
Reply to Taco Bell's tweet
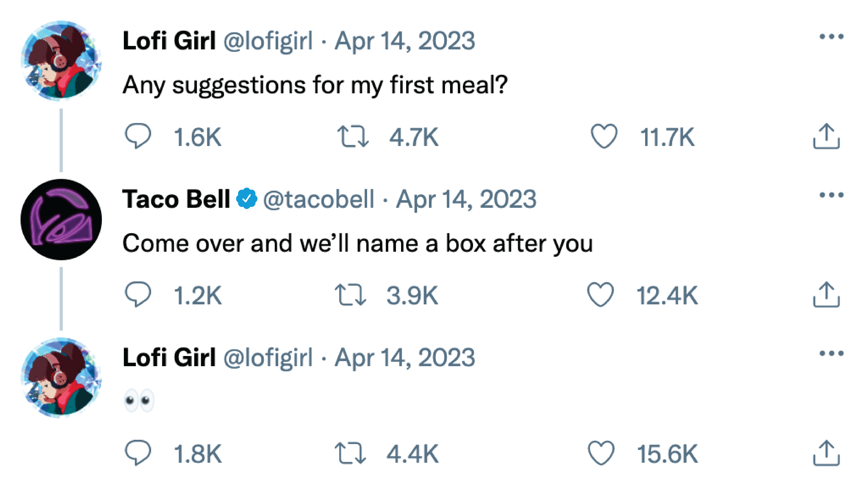pos(138,295)
